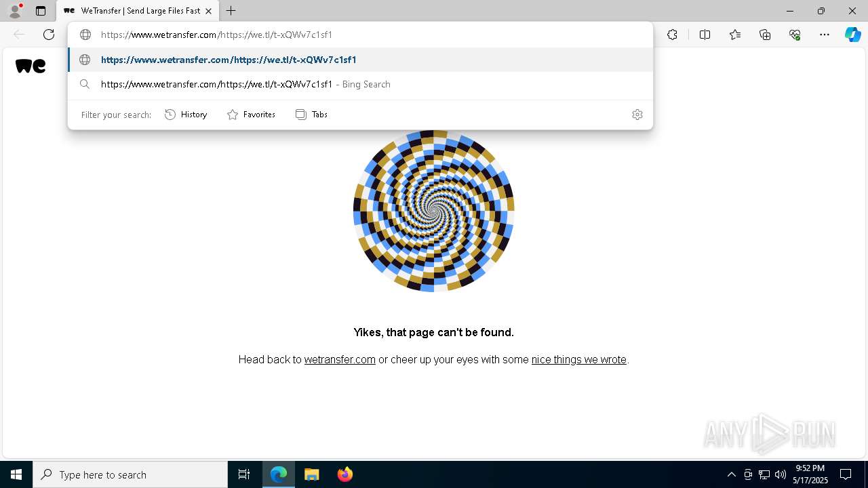Open the Copilot sidebar icon
Screen dimensions: 868x488
coord(852,35)
